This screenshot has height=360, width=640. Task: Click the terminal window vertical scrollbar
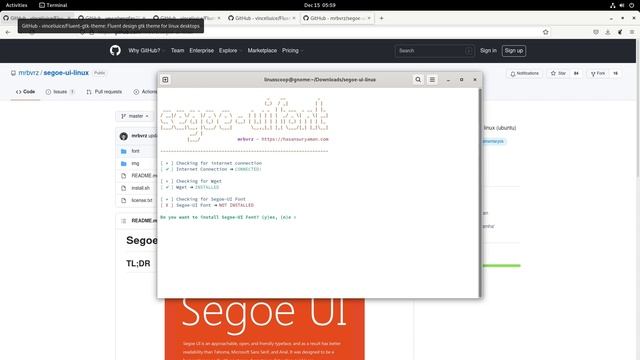(x=480, y=192)
